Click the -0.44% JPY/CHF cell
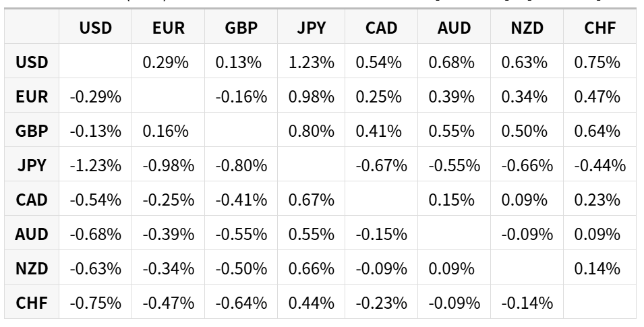The image size is (644, 327). pos(599,165)
